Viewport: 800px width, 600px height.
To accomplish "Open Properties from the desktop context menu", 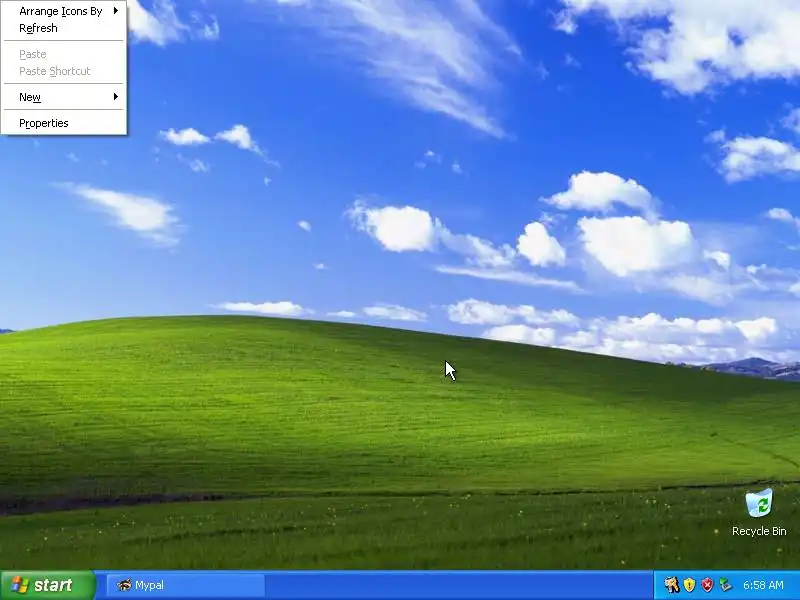I will 64,123.
